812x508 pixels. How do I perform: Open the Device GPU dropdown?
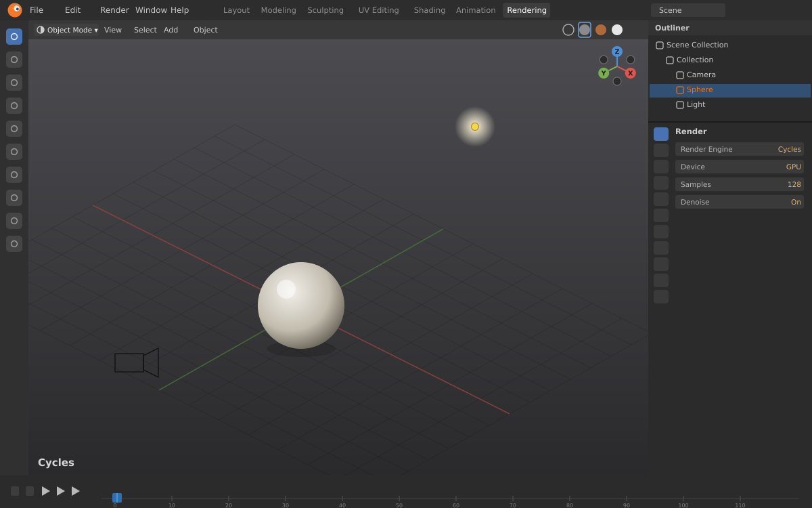pos(740,167)
